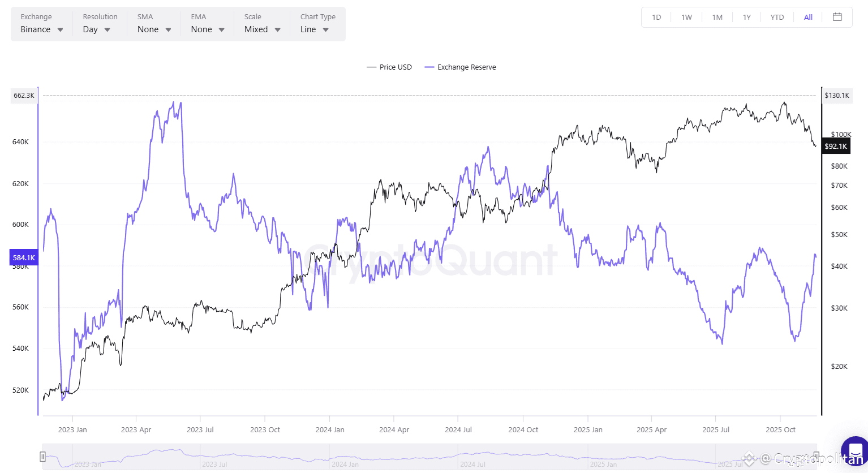Click the Resolution dropdown chevron icon

point(108,29)
